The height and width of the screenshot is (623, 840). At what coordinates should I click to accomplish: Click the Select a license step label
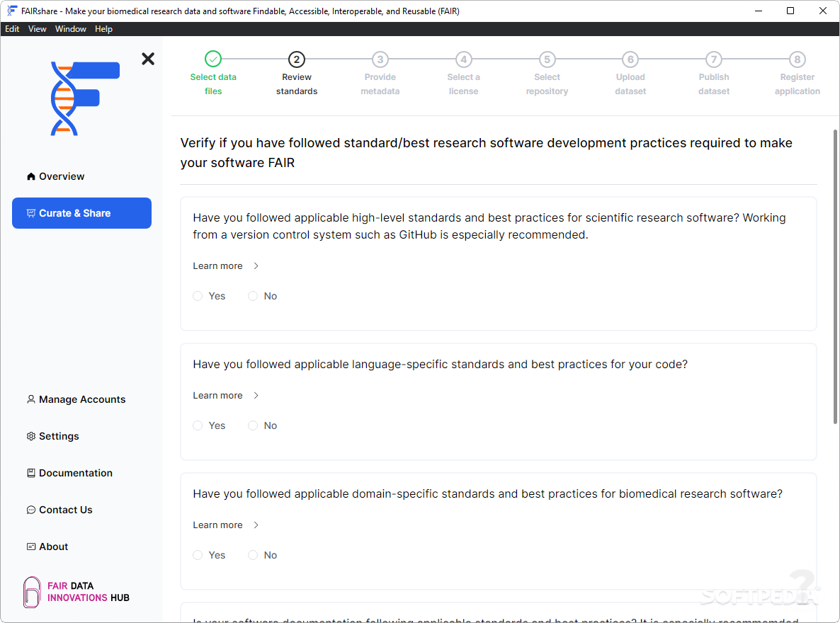(x=464, y=84)
